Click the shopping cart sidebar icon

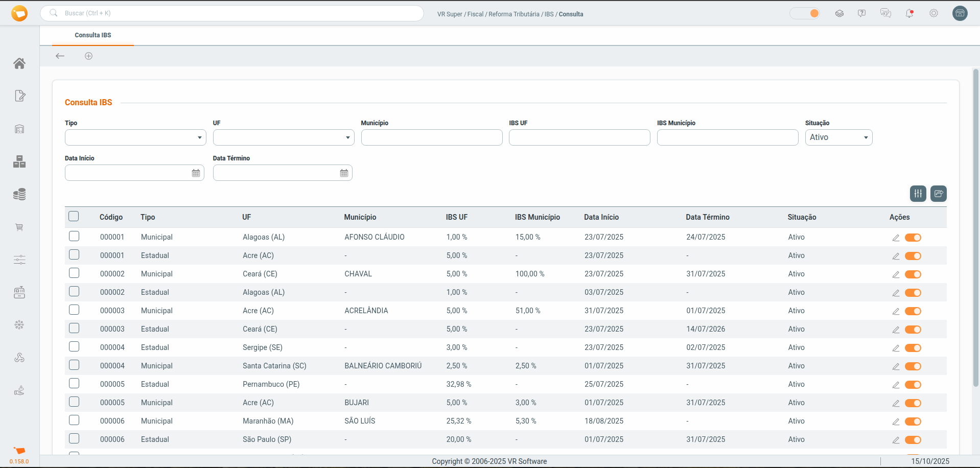click(x=19, y=227)
